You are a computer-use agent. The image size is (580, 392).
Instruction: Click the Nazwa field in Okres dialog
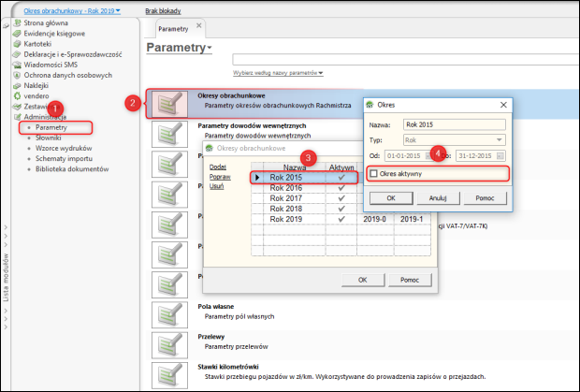[455, 124]
